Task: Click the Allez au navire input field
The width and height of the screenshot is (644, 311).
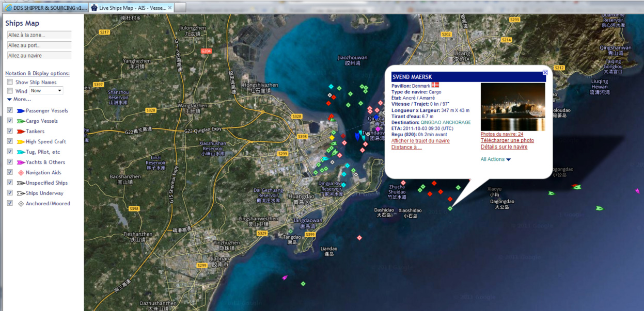Action: click(39, 56)
